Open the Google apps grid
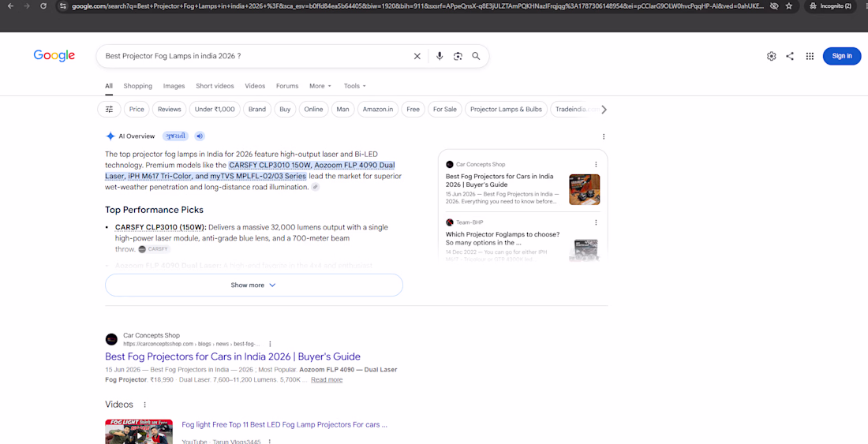 tap(810, 56)
